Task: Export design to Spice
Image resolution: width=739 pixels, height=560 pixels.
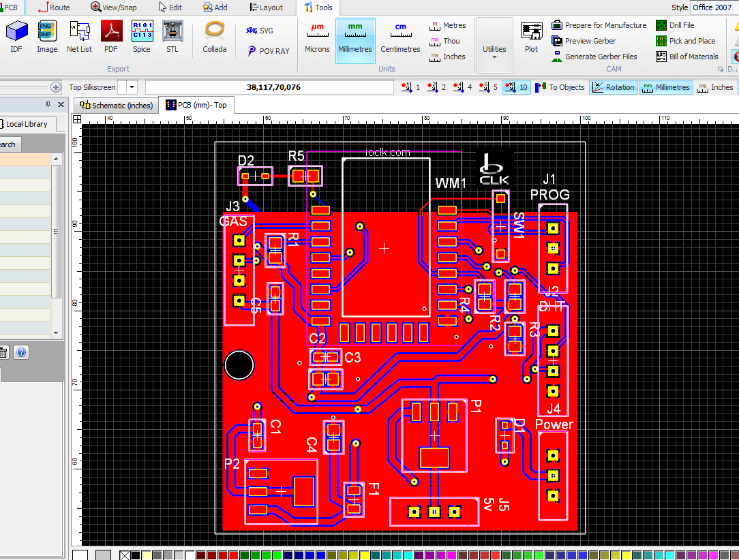Action: pos(142,37)
